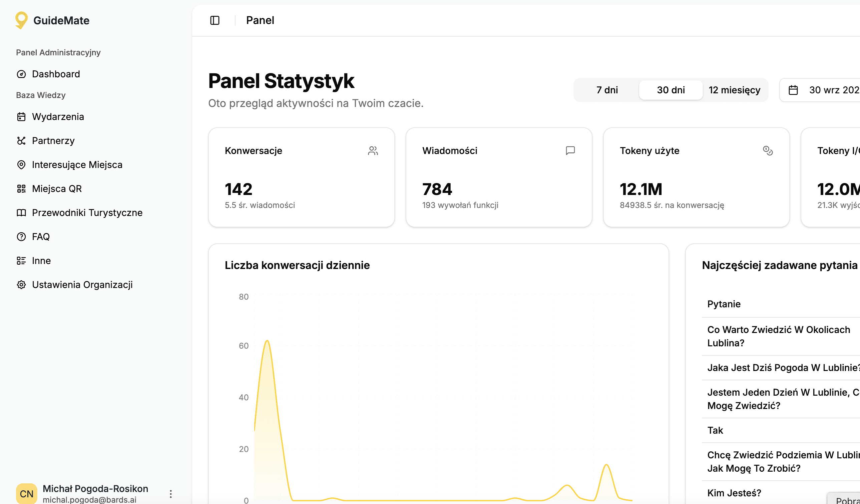Image resolution: width=860 pixels, height=504 pixels.
Task: Click the Inne list icon
Action: tap(21, 261)
